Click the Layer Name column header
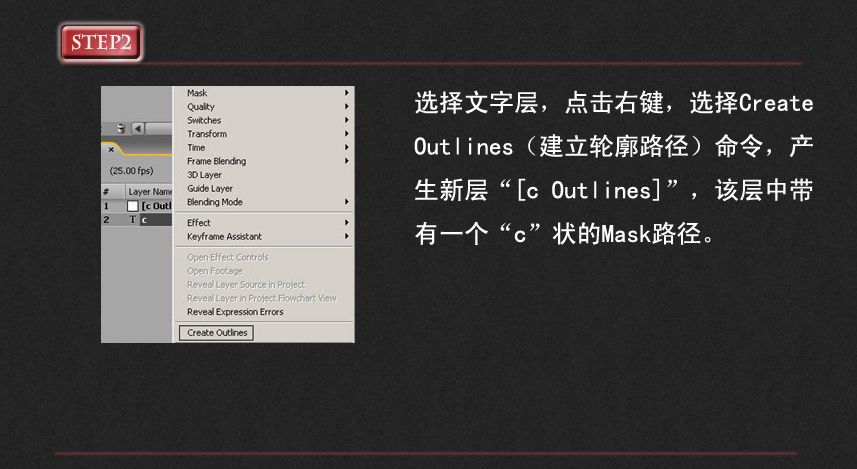 tap(149, 192)
